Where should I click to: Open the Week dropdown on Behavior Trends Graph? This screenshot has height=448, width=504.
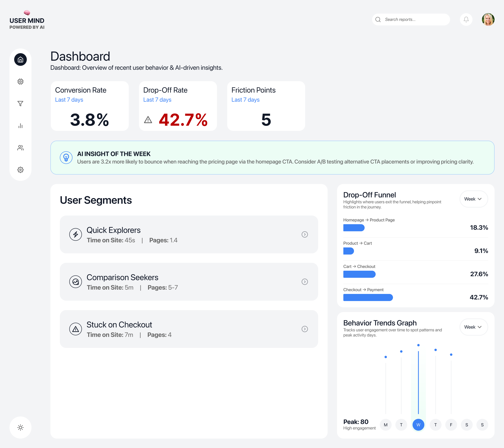click(x=474, y=327)
